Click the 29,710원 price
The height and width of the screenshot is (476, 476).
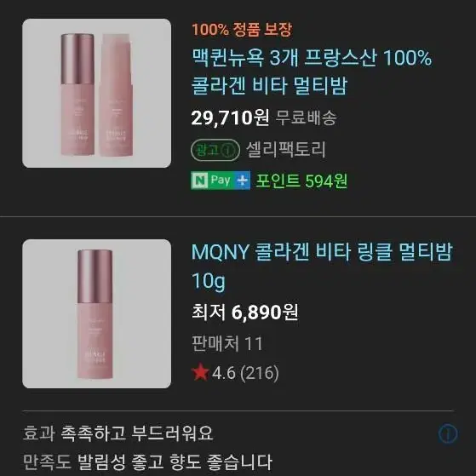(230, 118)
